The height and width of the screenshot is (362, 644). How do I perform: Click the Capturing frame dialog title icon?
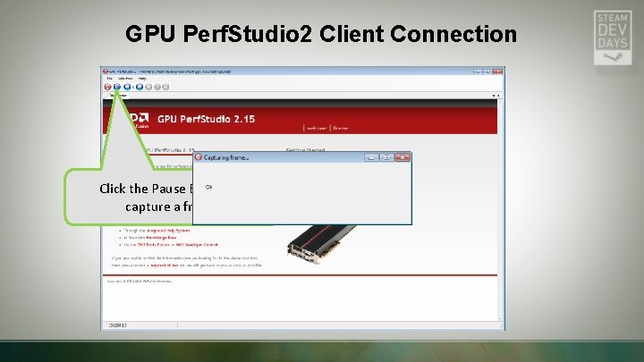[x=199, y=157]
